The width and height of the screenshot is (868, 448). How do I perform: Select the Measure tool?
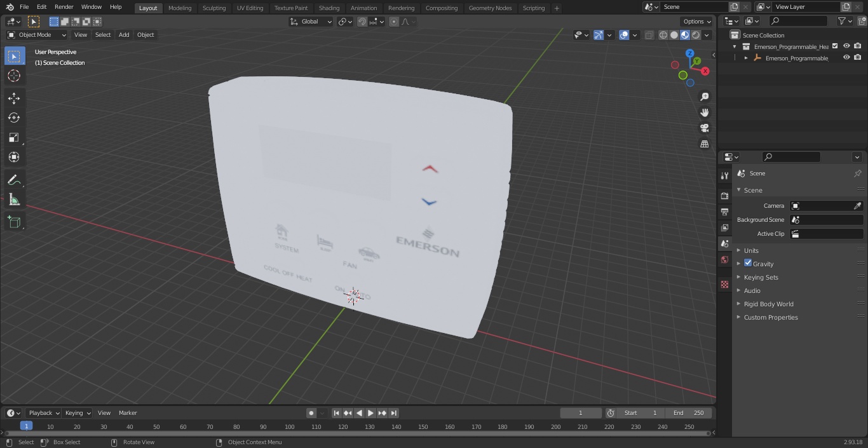(x=14, y=200)
